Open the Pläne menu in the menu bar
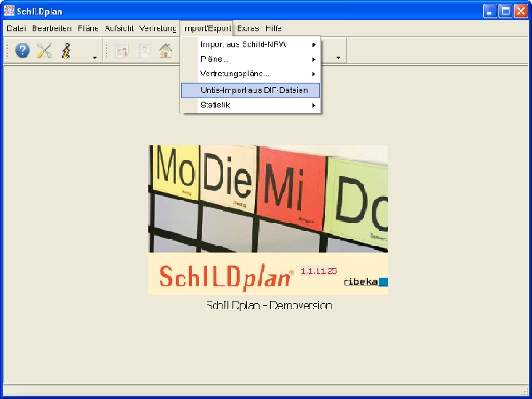This screenshot has height=399, width=532. [x=88, y=28]
